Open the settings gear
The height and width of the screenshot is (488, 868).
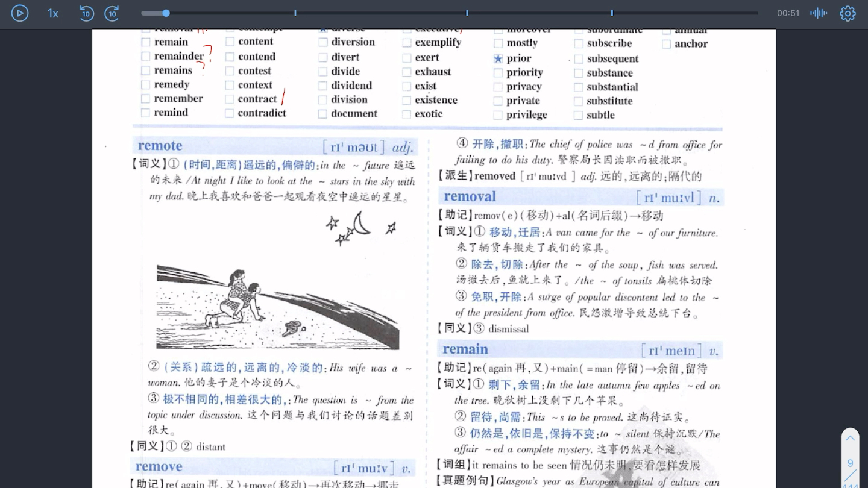click(848, 13)
